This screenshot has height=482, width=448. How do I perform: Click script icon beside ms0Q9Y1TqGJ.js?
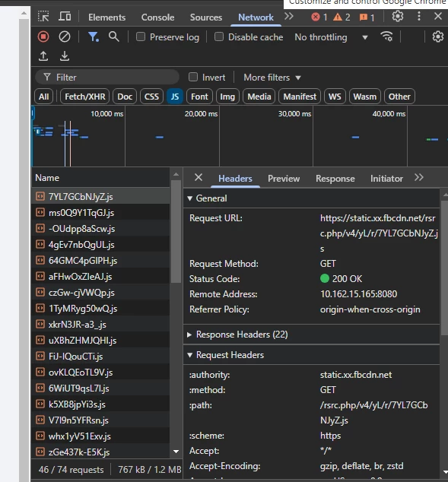coord(40,212)
